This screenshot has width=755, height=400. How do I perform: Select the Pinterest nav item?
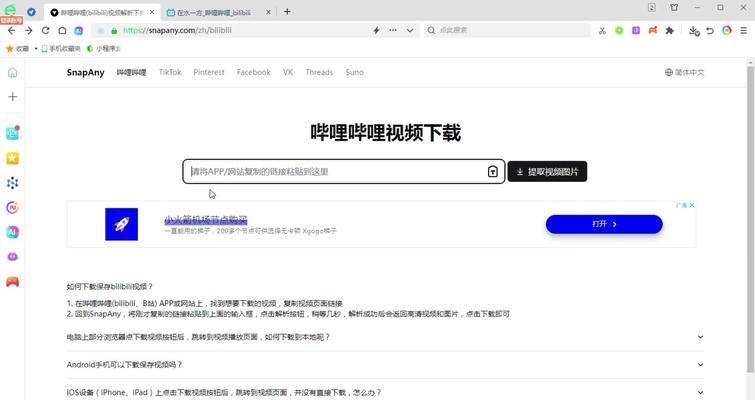pyautogui.click(x=209, y=72)
